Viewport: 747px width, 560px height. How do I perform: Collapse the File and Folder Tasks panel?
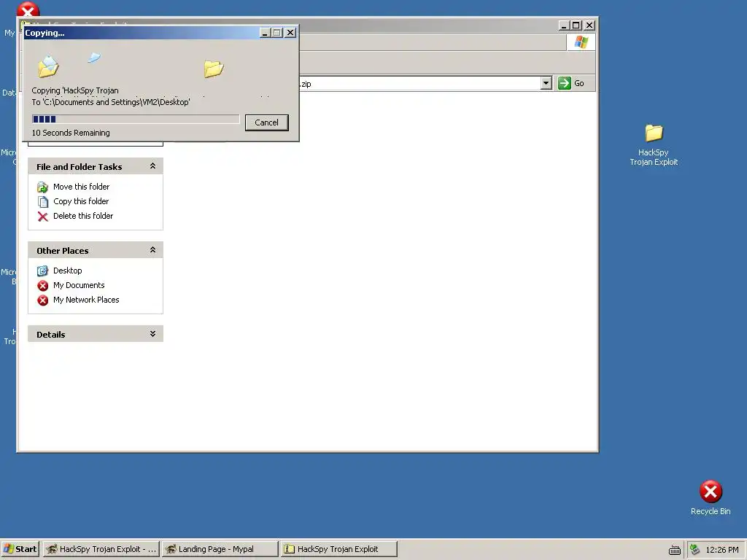coord(153,166)
